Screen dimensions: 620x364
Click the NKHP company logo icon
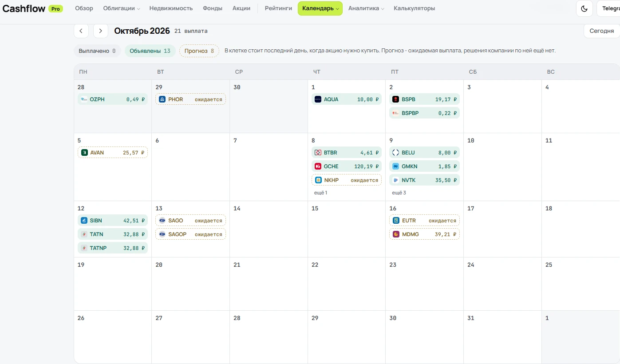pyautogui.click(x=318, y=180)
